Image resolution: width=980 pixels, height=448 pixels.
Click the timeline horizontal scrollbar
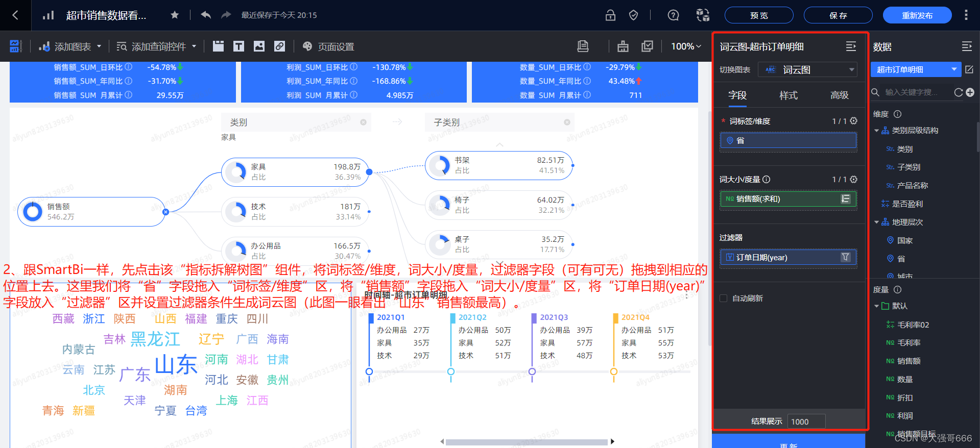[x=527, y=441]
